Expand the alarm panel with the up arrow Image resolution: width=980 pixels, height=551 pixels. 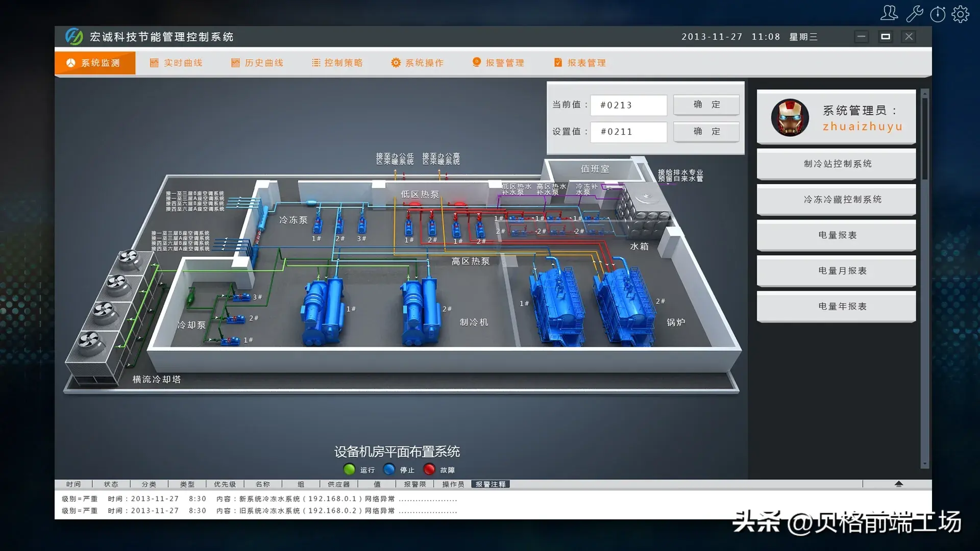(x=899, y=484)
